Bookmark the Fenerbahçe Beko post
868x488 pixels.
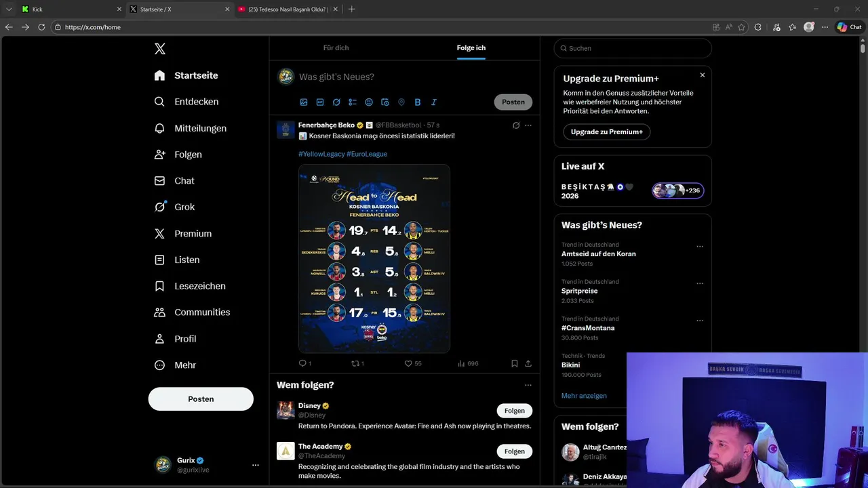point(515,363)
